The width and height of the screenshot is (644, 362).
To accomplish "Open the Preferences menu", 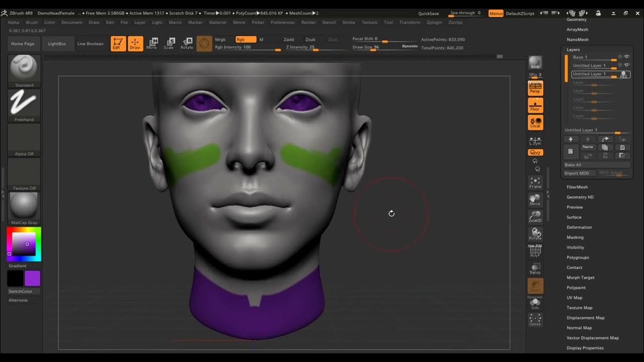I will click(x=283, y=22).
